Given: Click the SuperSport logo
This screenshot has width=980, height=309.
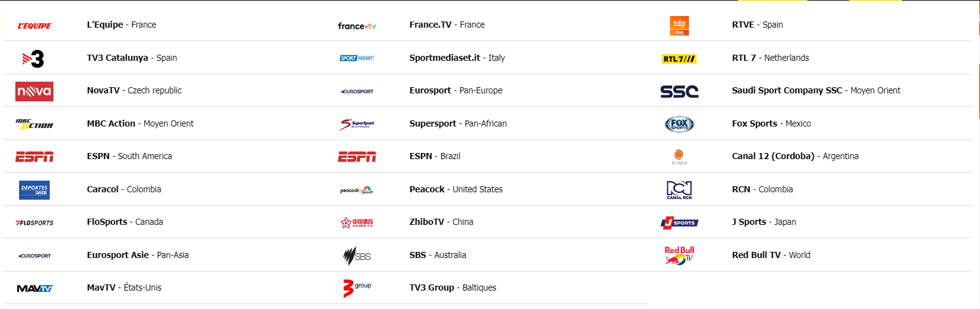Looking at the screenshot, I should pos(357,124).
